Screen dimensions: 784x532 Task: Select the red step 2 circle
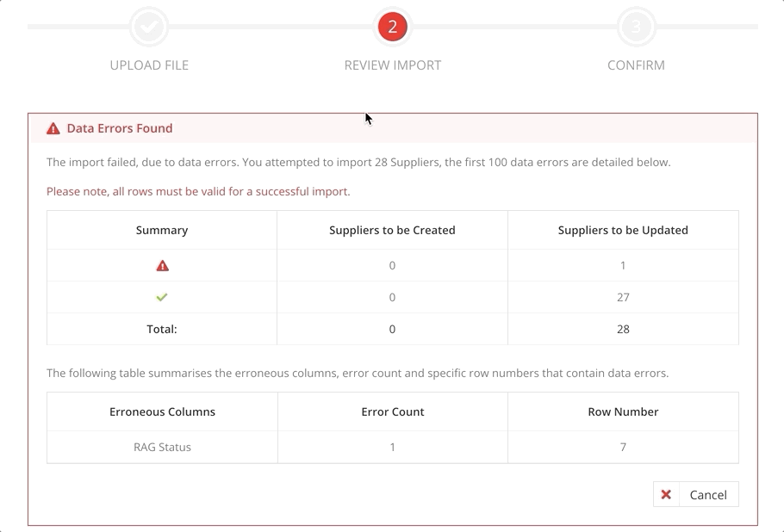click(x=393, y=27)
